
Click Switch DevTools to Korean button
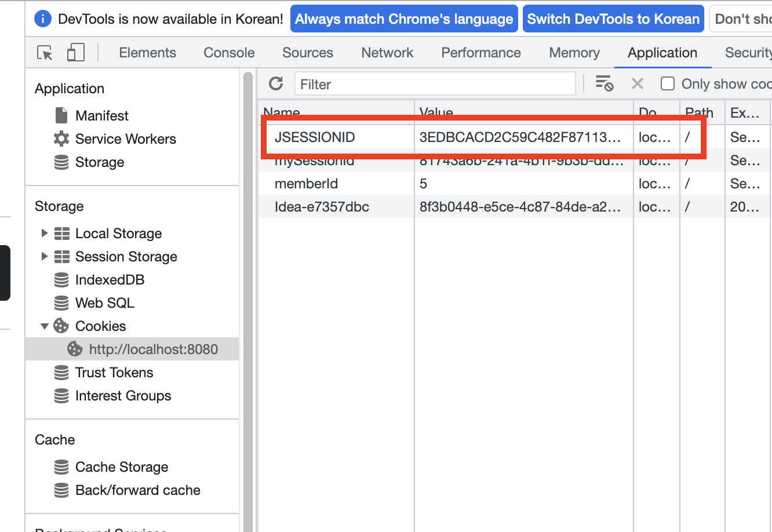[613, 19]
